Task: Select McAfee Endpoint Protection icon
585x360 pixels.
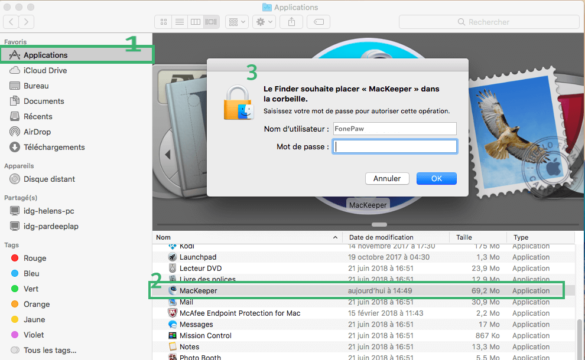Action: (x=172, y=313)
